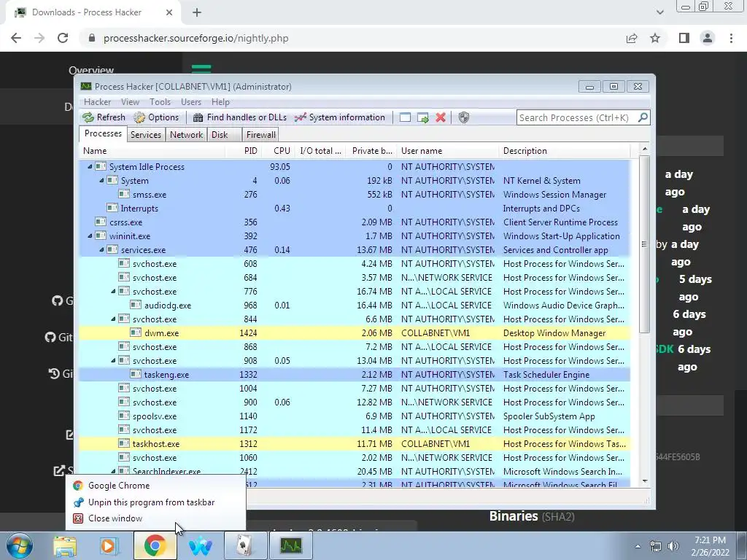Click the audiodg.exe process icon
This screenshot has width=747, height=560.
tap(136, 305)
